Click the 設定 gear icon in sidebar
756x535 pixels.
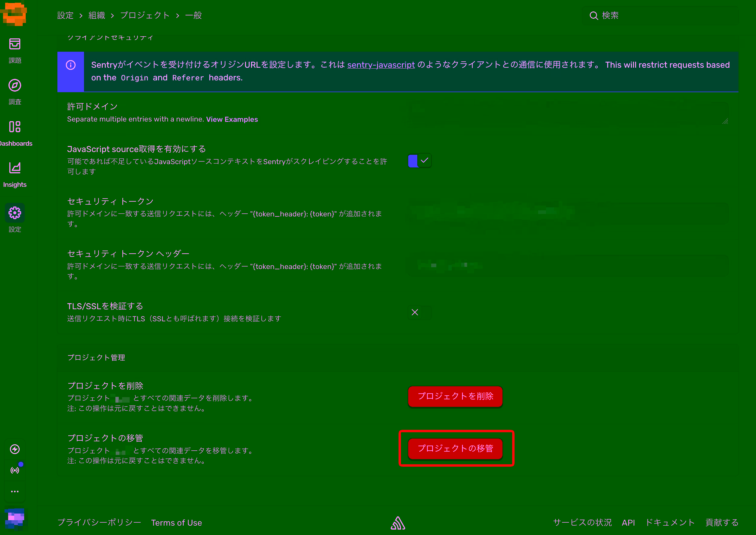(15, 213)
